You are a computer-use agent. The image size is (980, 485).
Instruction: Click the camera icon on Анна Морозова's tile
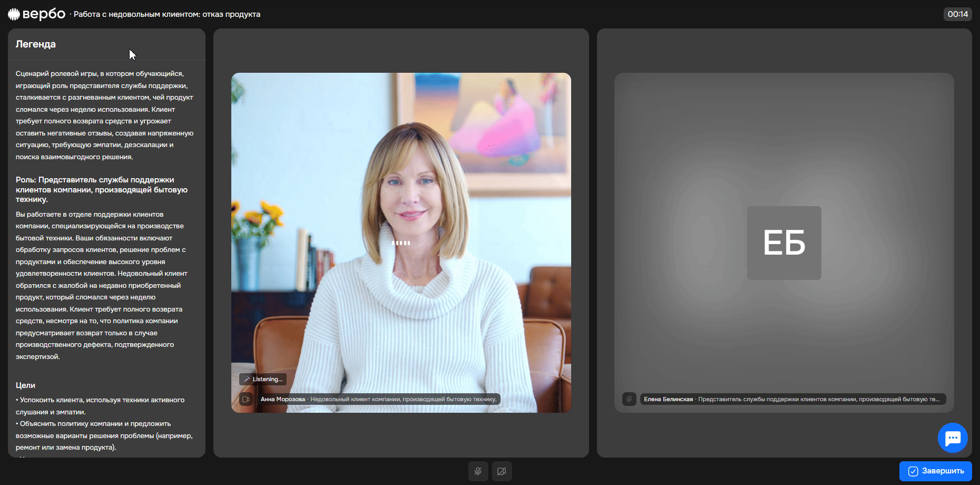click(246, 399)
